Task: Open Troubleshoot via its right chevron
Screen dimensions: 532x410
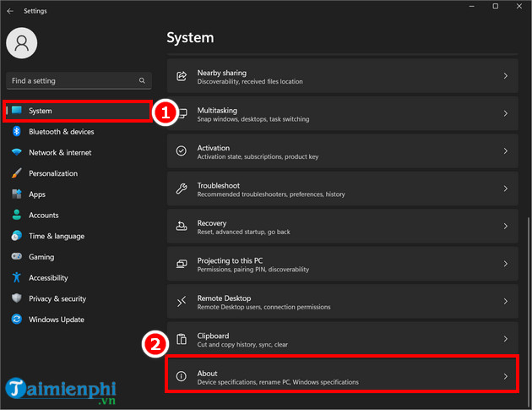Action: pyautogui.click(x=506, y=189)
